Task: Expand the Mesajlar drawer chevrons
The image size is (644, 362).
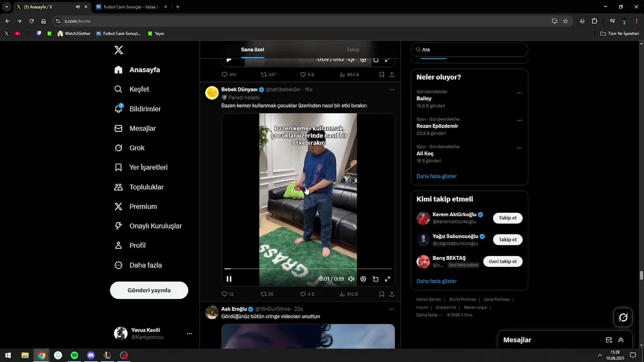Action: point(621,340)
